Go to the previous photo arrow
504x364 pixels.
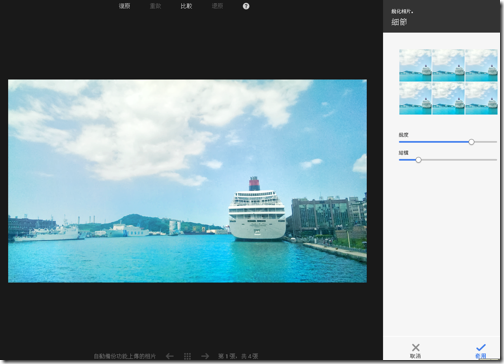pos(169,356)
